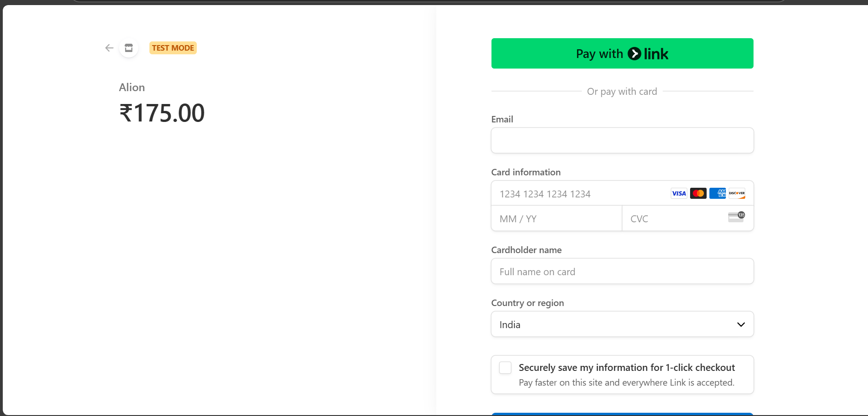Focus the CVC field
The height and width of the screenshot is (416, 868).
tap(688, 219)
